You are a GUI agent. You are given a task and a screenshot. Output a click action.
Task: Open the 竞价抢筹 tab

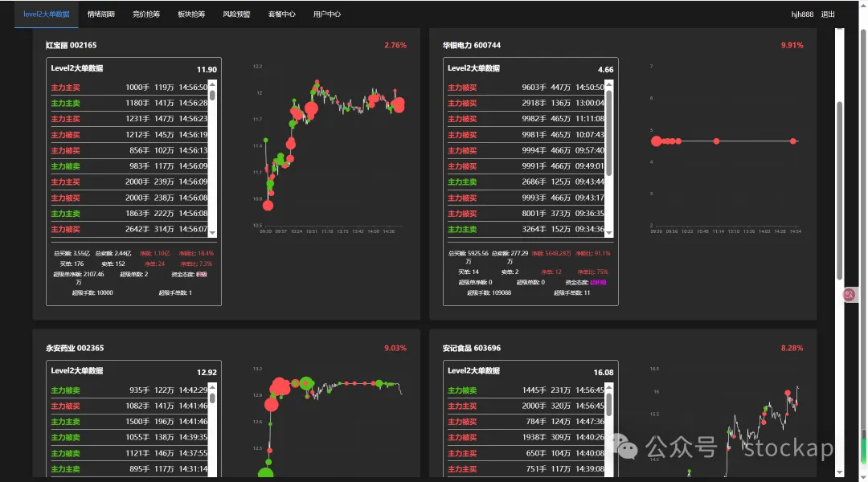(146, 14)
